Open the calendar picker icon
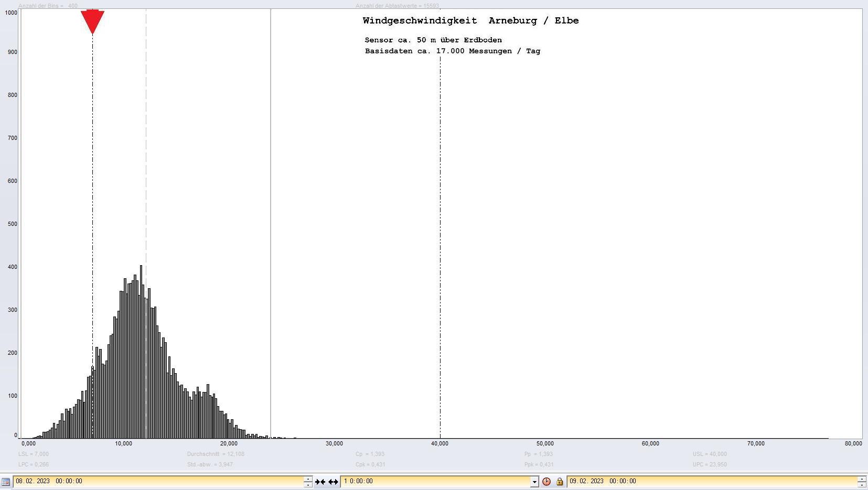Screen dimensions: 868x490 click(x=6, y=482)
